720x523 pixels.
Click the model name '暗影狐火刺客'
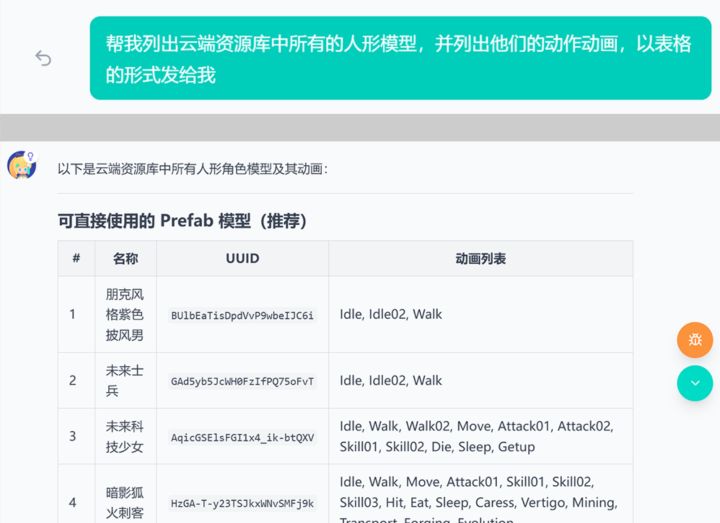(x=124, y=502)
